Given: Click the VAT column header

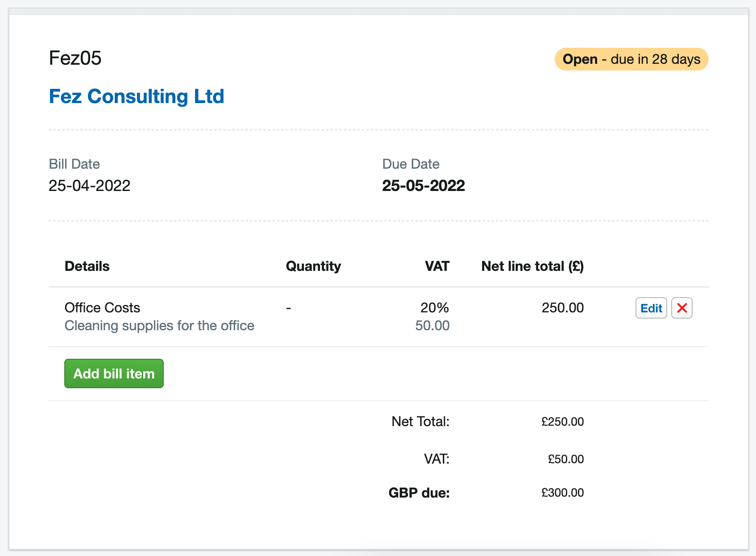Looking at the screenshot, I should [x=437, y=266].
